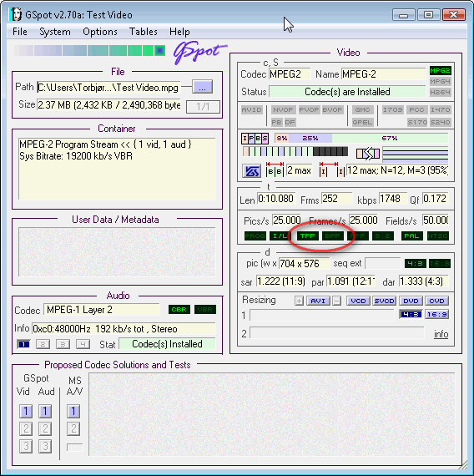This screenshot has width=474, height=476.
Task: Select audio stream 1 button
Action: (x=23, y=344)
